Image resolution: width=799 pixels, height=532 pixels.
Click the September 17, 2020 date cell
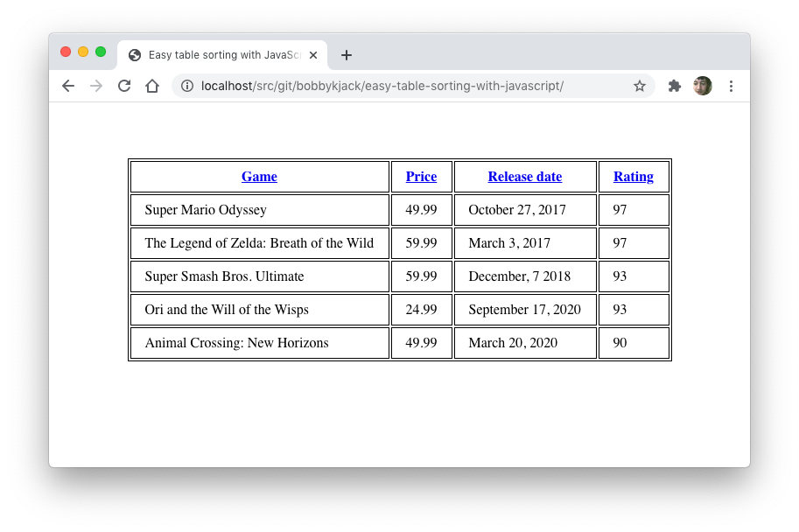(x=525, y=310)
